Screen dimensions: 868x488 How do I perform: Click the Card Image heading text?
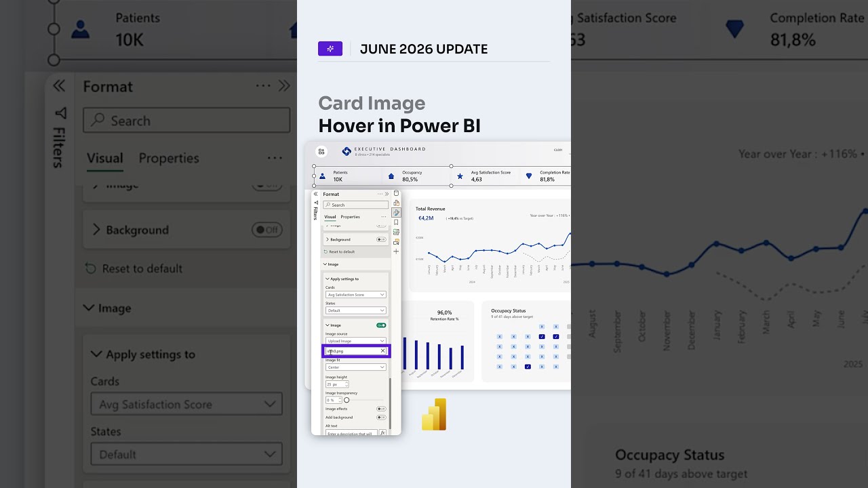(x=372, y=103)
